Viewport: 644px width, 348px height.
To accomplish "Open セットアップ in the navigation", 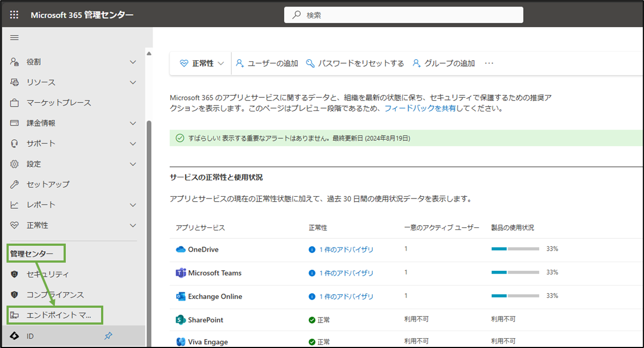I will pos(48,184).
